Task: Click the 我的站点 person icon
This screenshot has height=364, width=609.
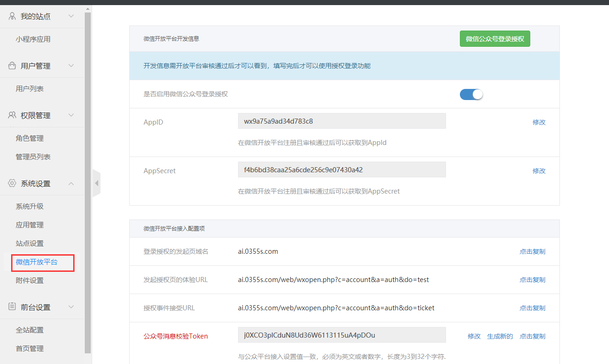Action: click(12, 16)
